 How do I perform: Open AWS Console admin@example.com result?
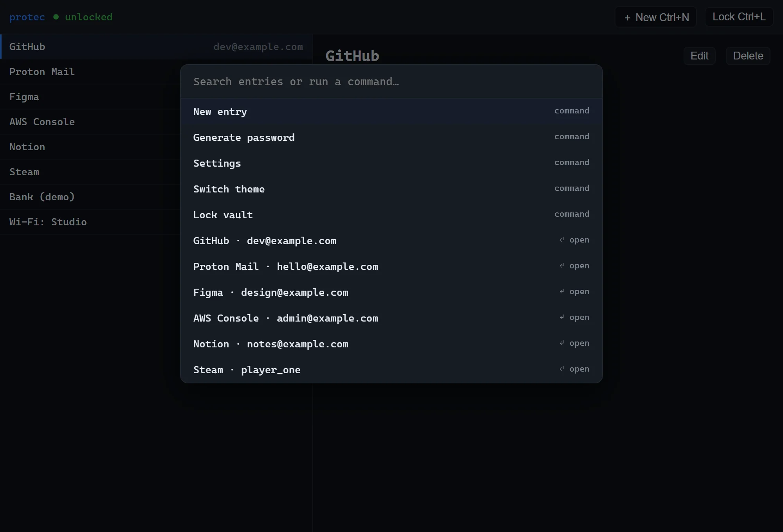[391, 318]
